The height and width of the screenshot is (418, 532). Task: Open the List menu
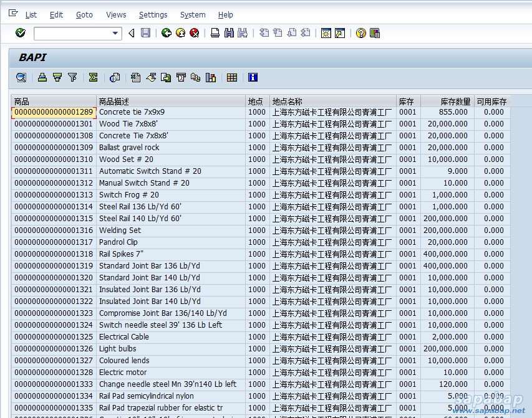coord(31,14)
